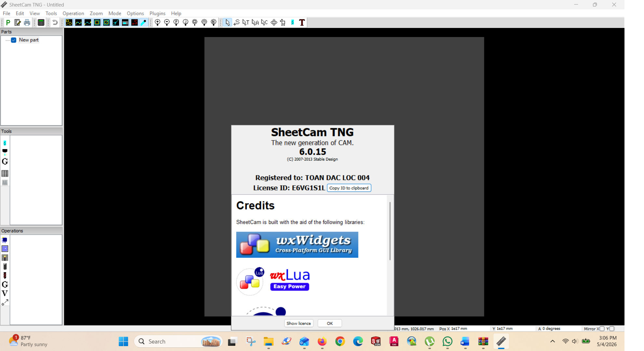
Task: Click the zoom in magnifier with plus
Action: (157, 22)
